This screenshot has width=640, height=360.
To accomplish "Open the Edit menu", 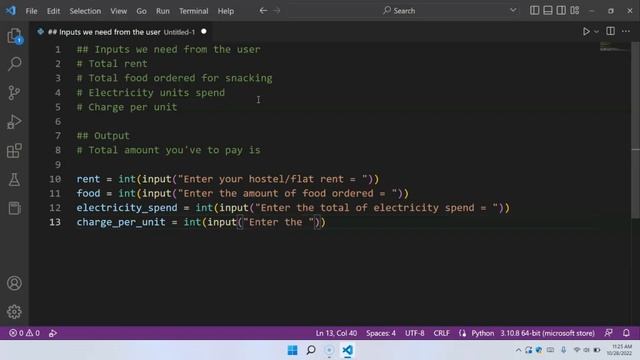I will tap(53, 11).
